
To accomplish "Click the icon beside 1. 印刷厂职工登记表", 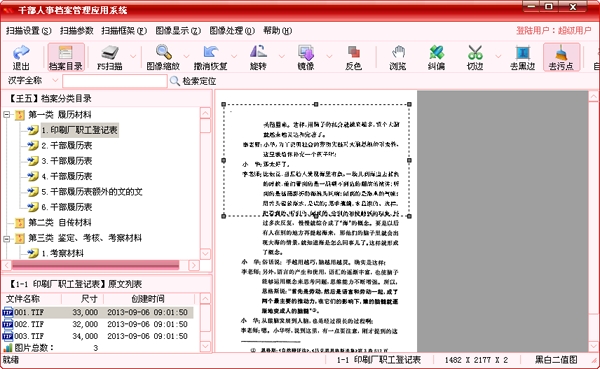I will pyautogui.click(x=33, y=130).
